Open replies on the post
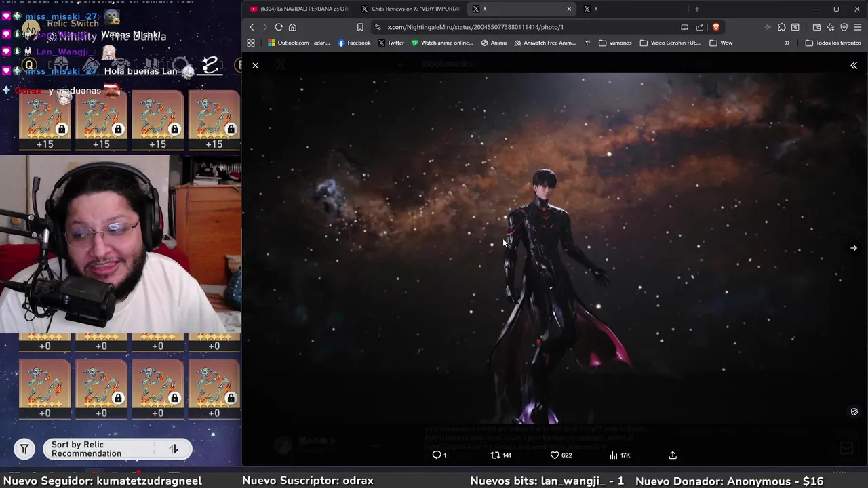 click(x=439, y=455)
